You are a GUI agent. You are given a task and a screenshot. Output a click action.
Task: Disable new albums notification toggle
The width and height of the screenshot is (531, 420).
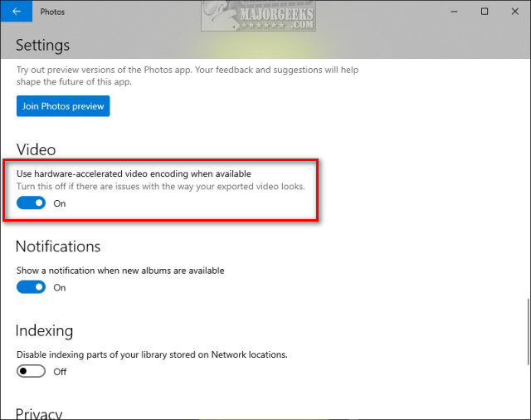(31, 287)
